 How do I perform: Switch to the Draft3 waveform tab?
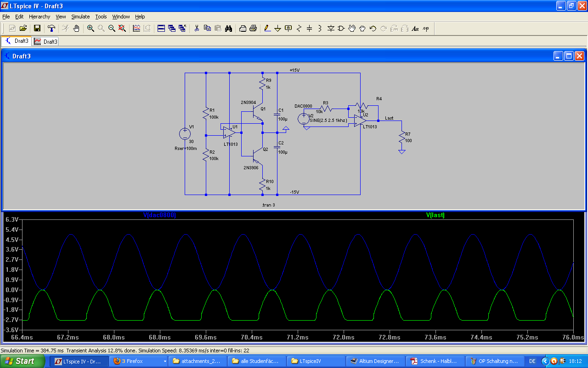click(45, 41)
